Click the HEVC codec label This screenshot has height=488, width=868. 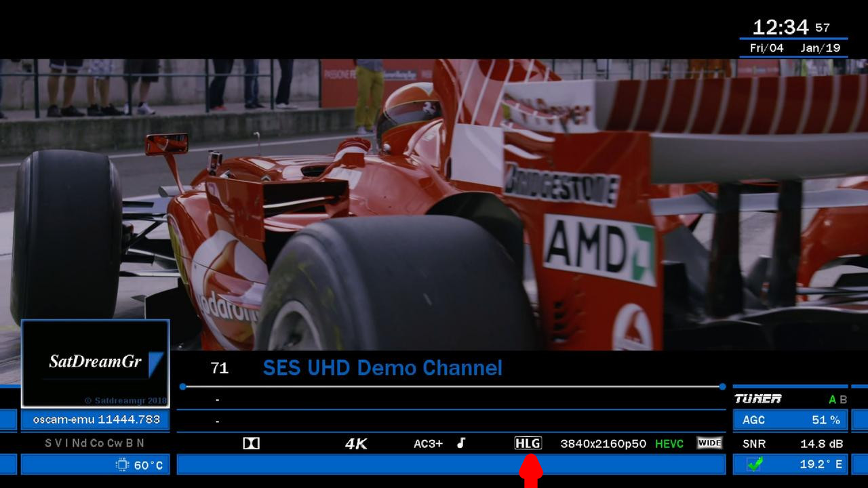(x=669, y=444)
